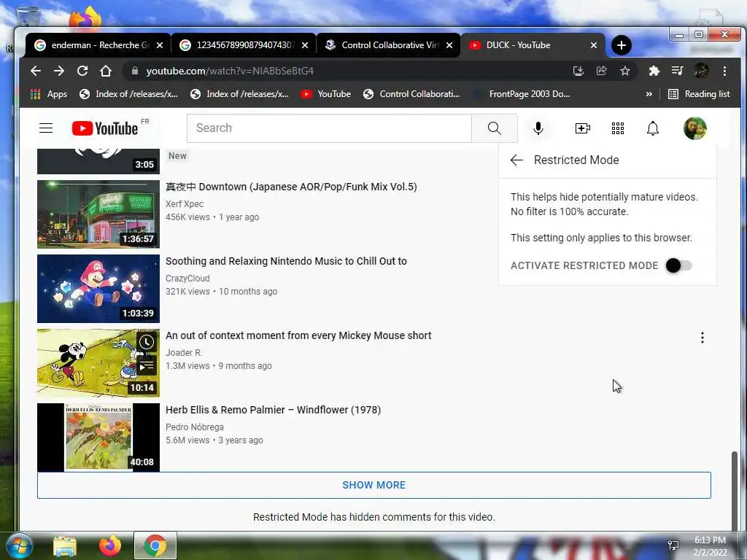Click SHOW MORE button
This screenshot has height=560, width=747.
[374, 485]
